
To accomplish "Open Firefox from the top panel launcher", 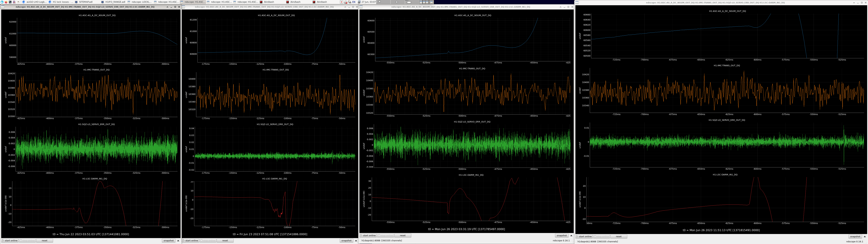I will (x=6, y=2).
